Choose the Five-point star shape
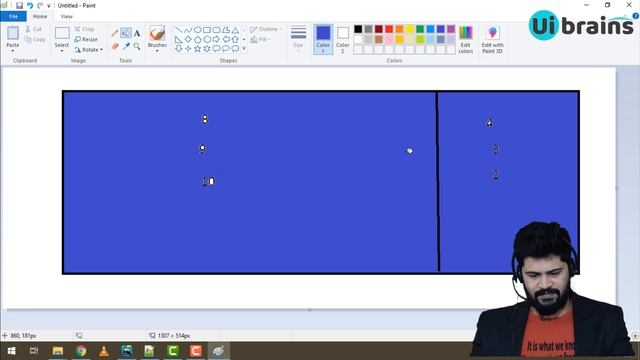The width and height of the screenshot is (640, 360). click(x=198, y=49)
